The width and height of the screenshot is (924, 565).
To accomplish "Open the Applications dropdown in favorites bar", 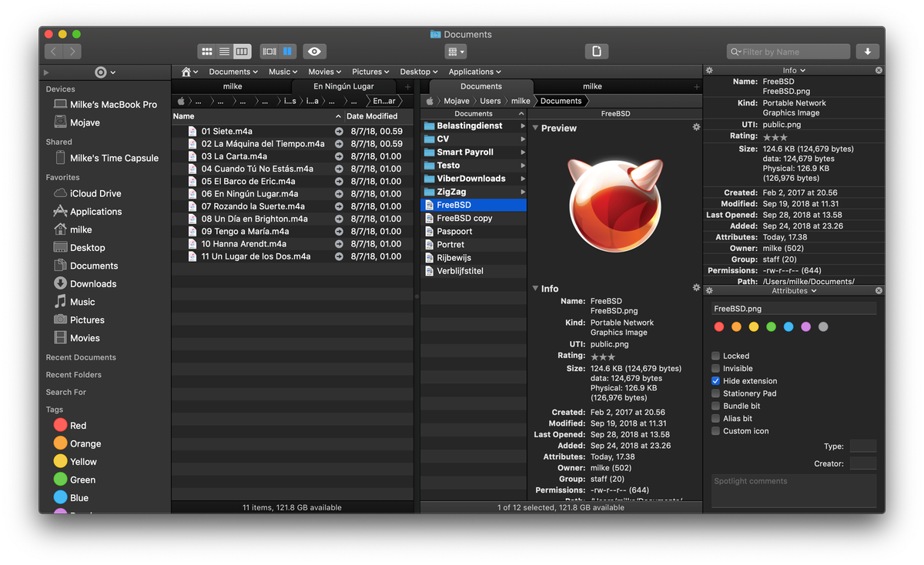I will pyautogui.click(x=475, y=72).
